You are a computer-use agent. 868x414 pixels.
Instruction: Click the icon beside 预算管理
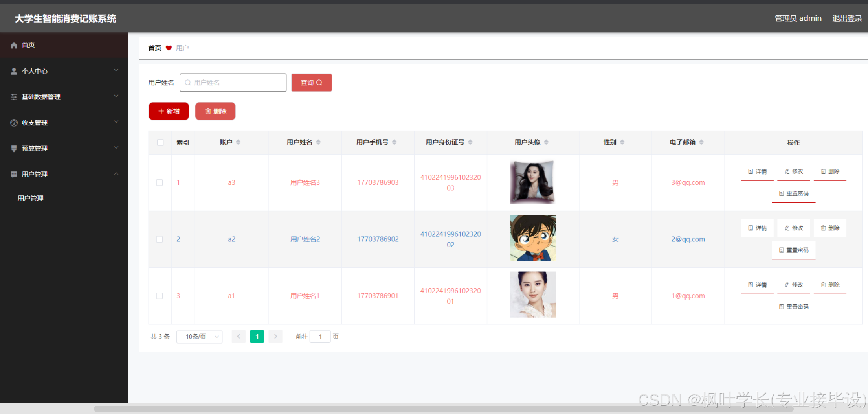point(14,149)
